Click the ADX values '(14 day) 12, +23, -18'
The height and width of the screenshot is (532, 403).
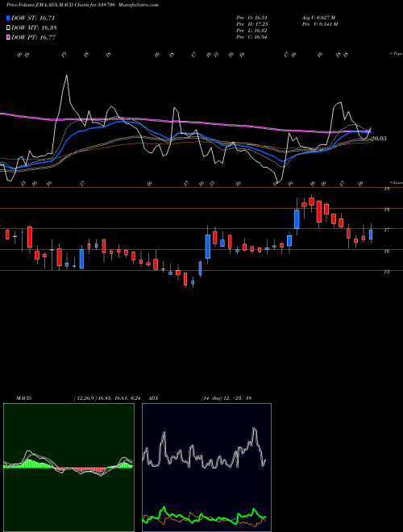tap(226, 398)
